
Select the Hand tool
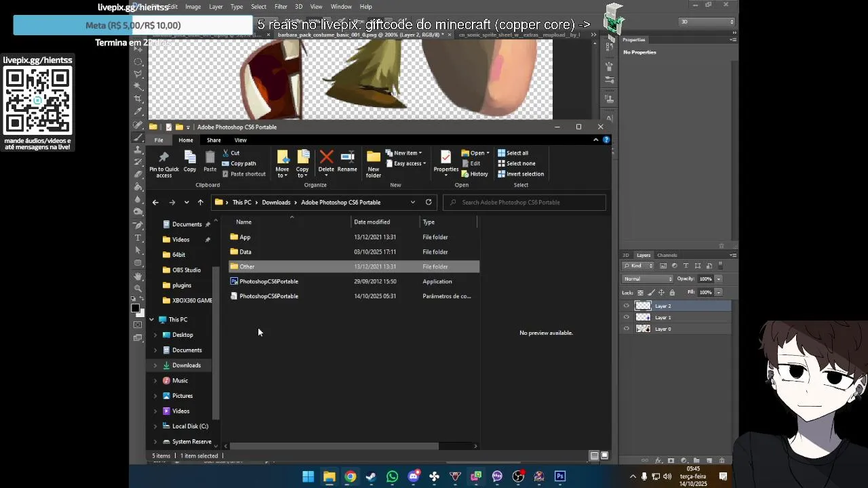pyautogui.click(x=138, y=278)
